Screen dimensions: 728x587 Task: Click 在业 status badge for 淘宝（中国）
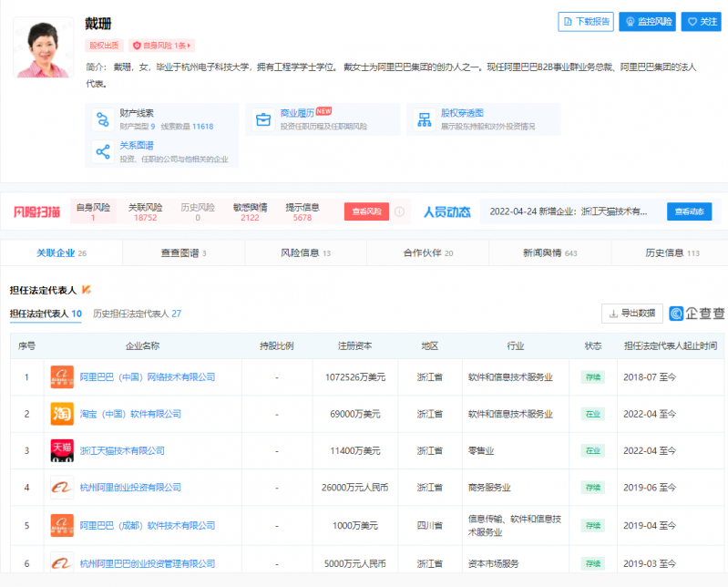(x=593, y=414)
